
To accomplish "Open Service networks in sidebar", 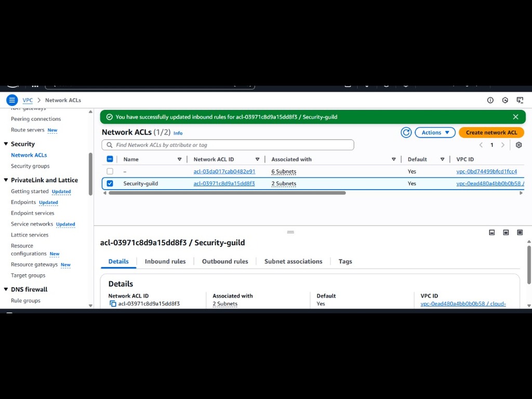I will (32, 223).
